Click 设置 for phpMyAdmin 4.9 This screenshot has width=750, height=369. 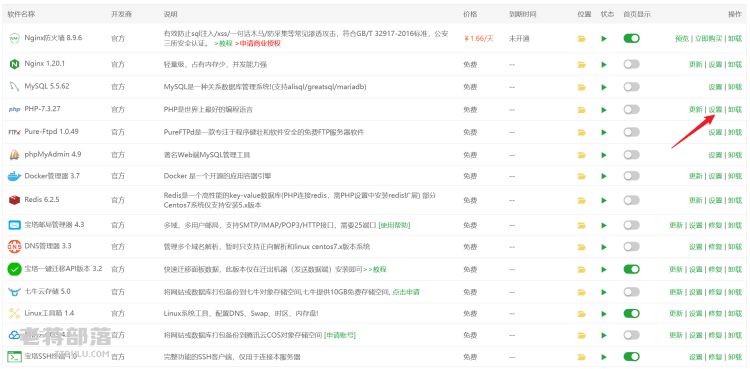[x=715, y=155]
